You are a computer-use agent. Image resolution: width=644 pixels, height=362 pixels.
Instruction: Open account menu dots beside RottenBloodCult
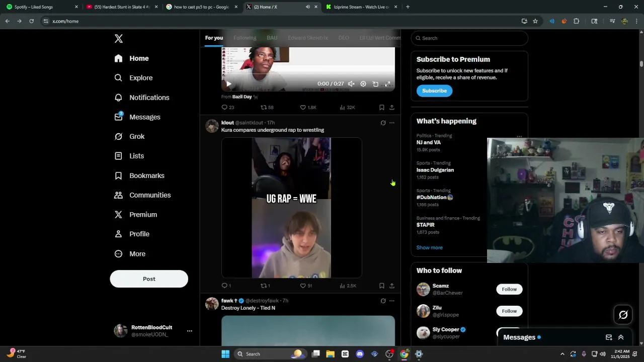pos(190,331)
